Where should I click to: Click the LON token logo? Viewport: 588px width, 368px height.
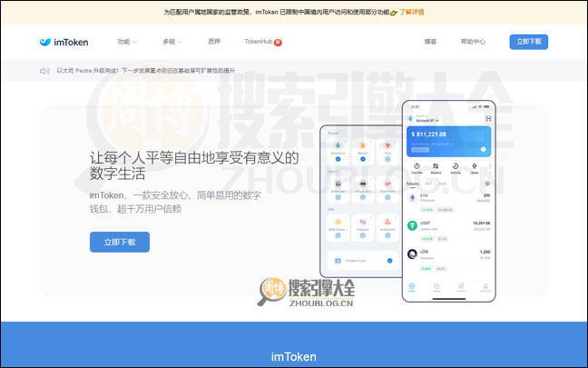pos(412,254)
